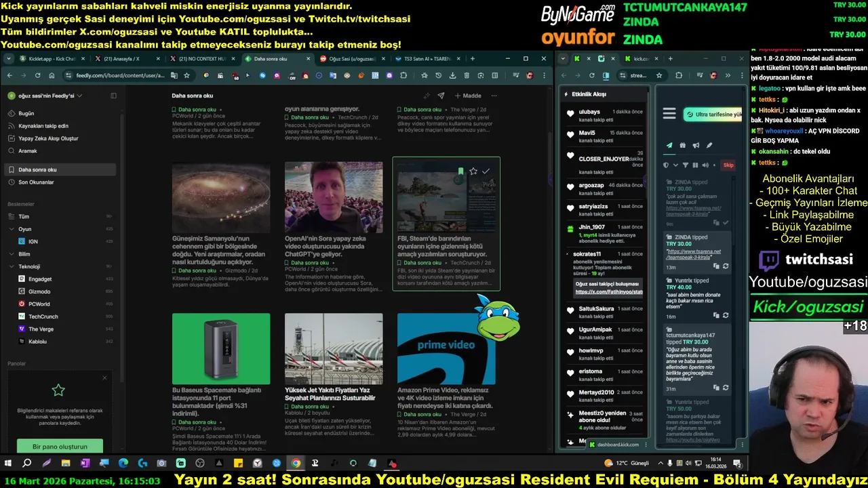Click the share paper-plane icon in Feedly header

[441, 96]
